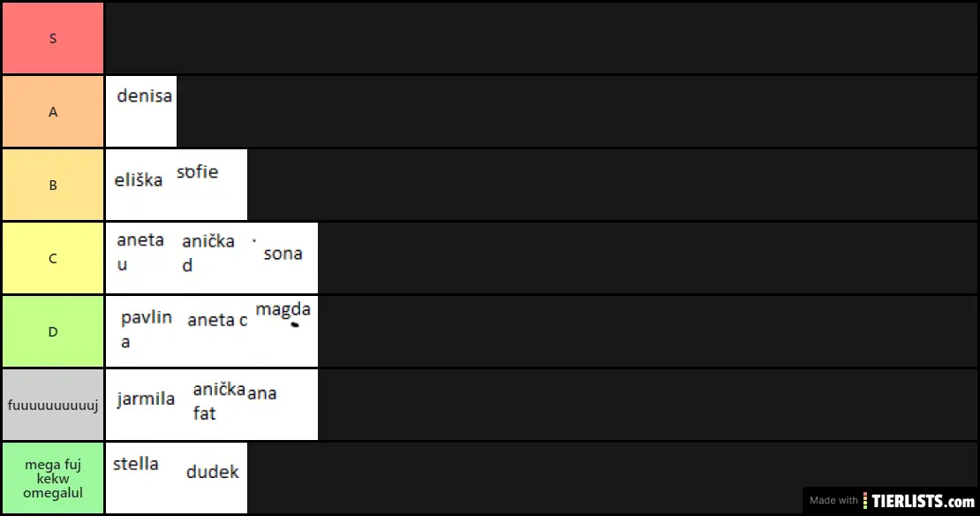Select the gray fuuuuuuuuuuj tier label
The height and width of the screenshot is (516, 980).
point(53,405)
